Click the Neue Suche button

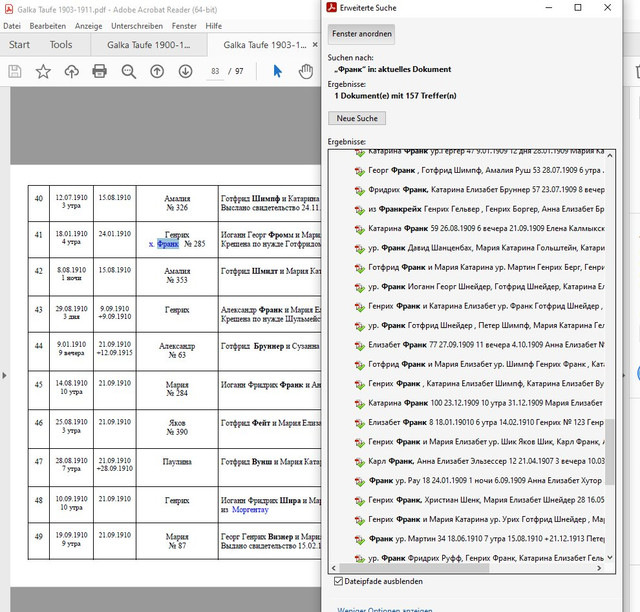click(x=357, y=118)
